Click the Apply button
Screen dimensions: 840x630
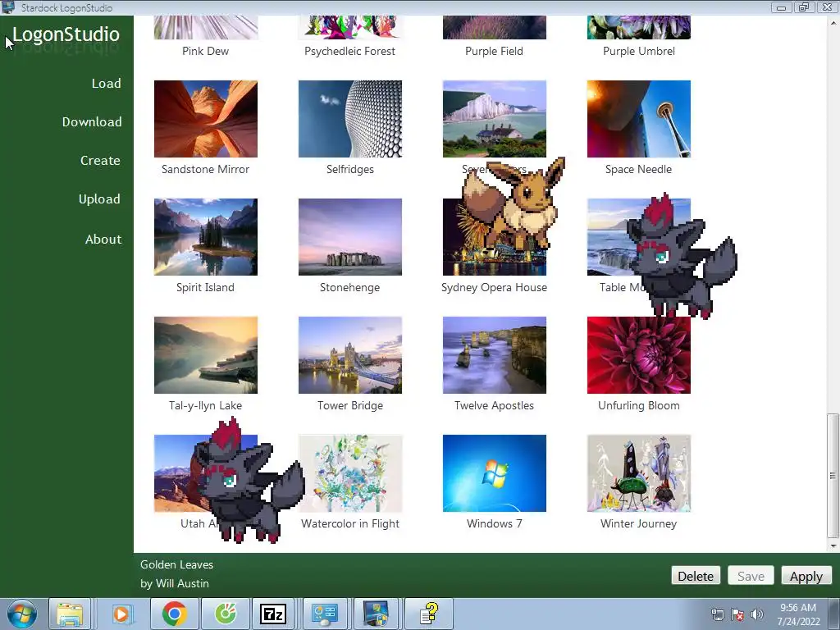point(806,576)
